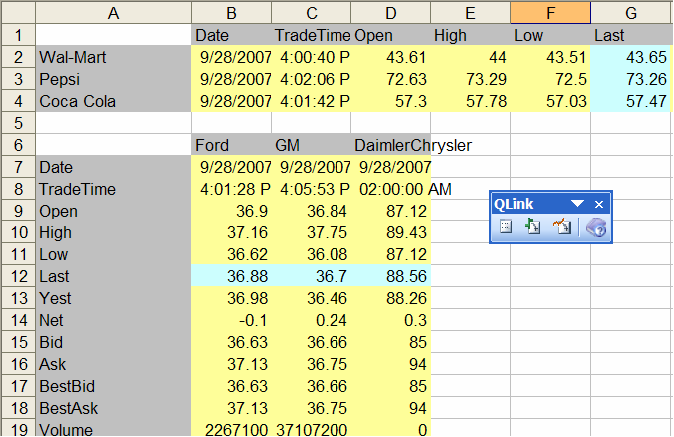
Task: Select DaimlerChrysler trade time 02:00:00 AM
Action: tap(391, 189)
